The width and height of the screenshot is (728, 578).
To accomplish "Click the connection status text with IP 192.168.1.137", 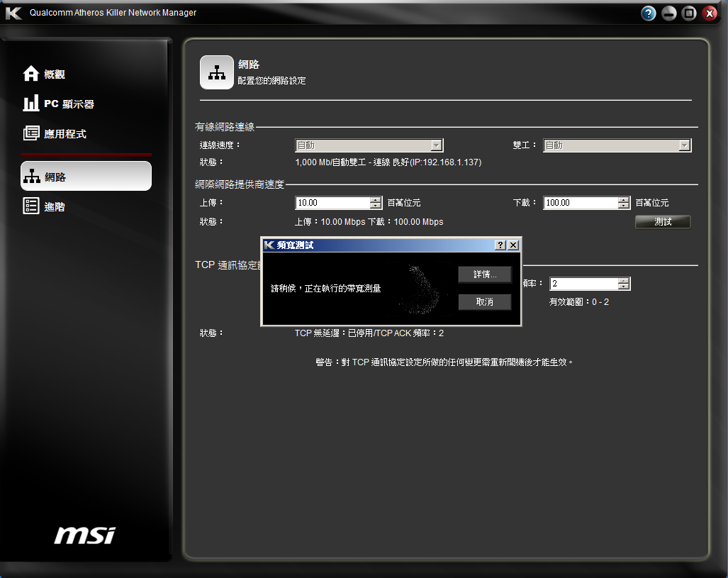I will click(388, 162).
